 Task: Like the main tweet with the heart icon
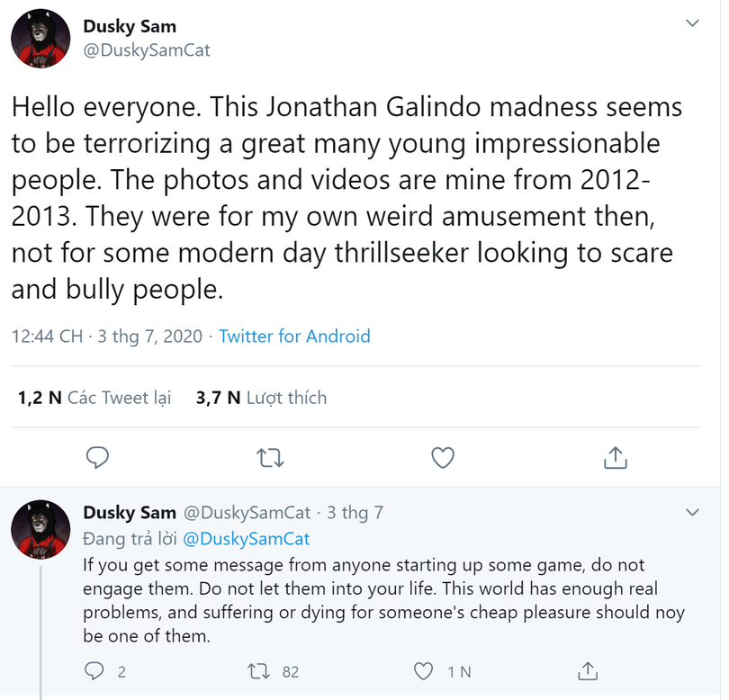tap(443, 458)
